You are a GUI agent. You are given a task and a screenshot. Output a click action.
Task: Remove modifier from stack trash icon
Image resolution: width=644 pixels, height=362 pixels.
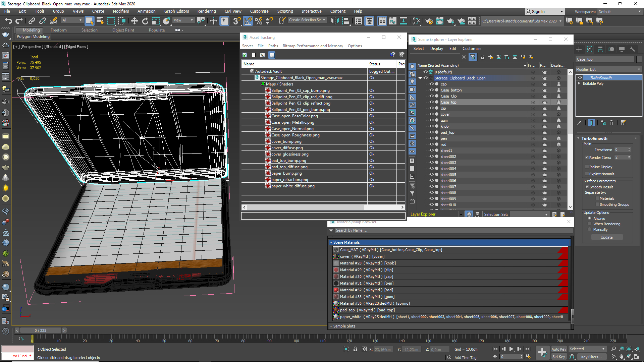[x=611, y=123]
